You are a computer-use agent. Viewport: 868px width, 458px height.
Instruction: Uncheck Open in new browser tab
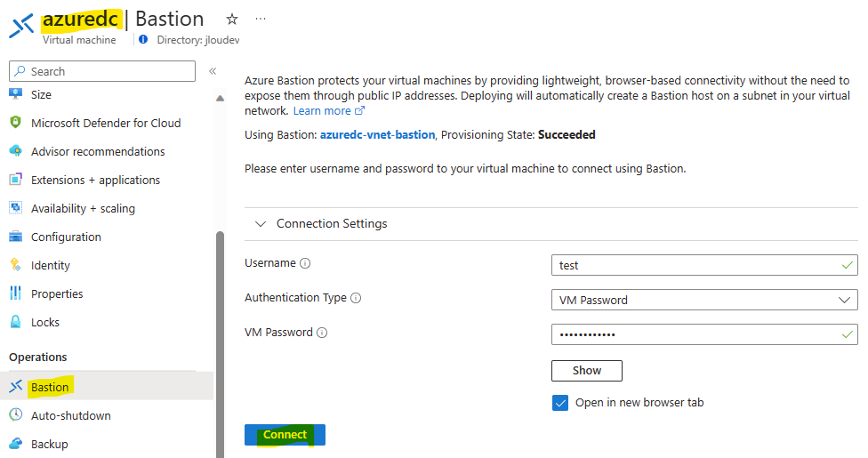[x=559, y=403]
